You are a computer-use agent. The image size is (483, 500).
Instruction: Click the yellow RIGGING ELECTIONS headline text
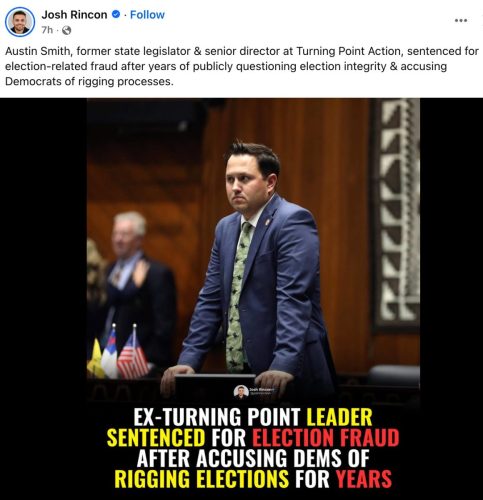pyautogui.click(x=202, y=479)
